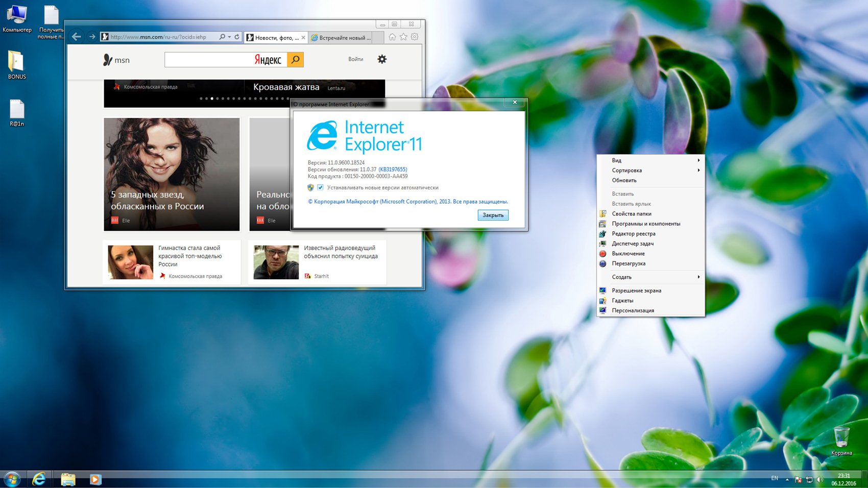Focus the Яндекс search field on msn

(x=226, y=60)
